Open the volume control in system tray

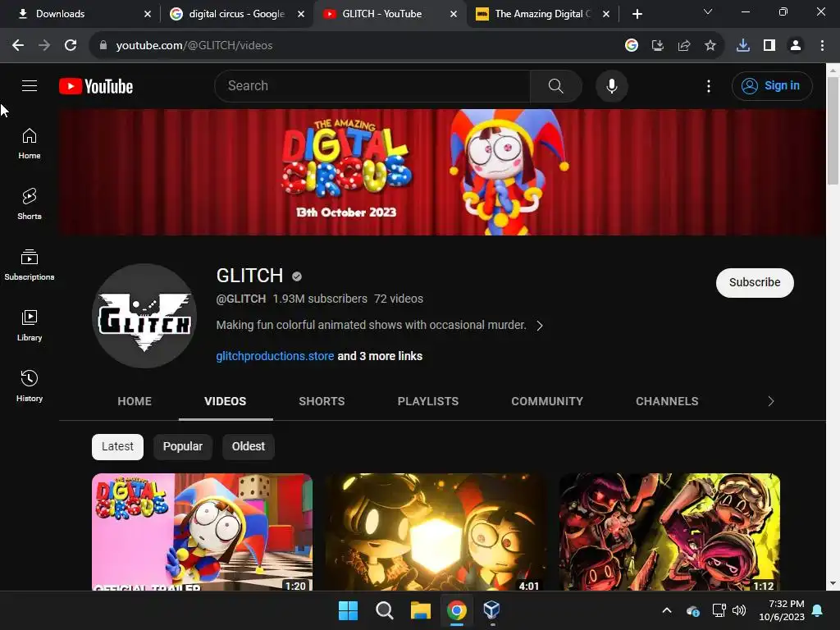(x=739, y=610)
